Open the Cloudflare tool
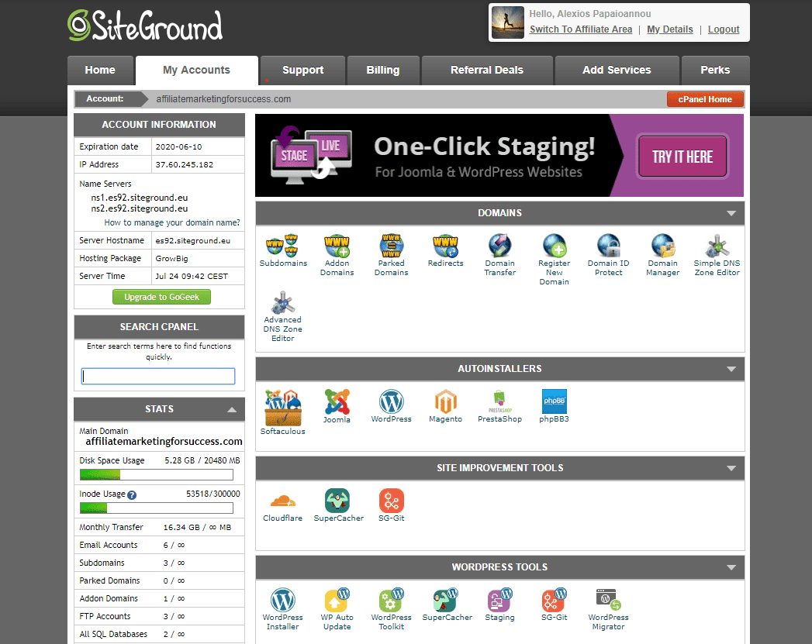The image size is (812, 644). coord(283,506)
